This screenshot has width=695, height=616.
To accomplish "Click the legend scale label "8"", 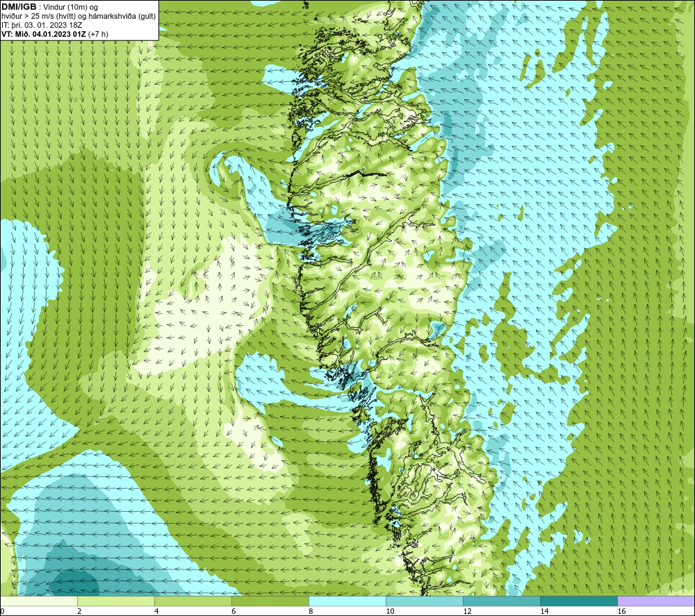I will click(x=311, y=611).
